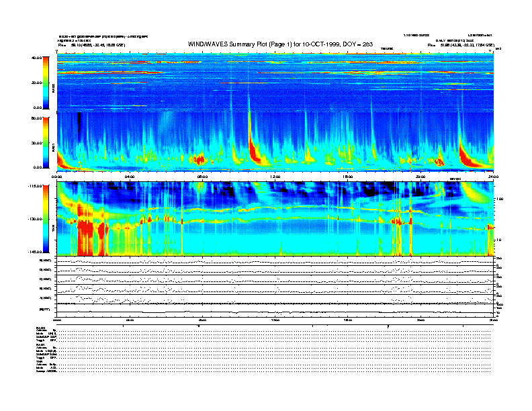This screenshot has height=411, width=532.
Task: Click the 16:00 tick label under RAD1 panel
Action: (x=348, y=177)
